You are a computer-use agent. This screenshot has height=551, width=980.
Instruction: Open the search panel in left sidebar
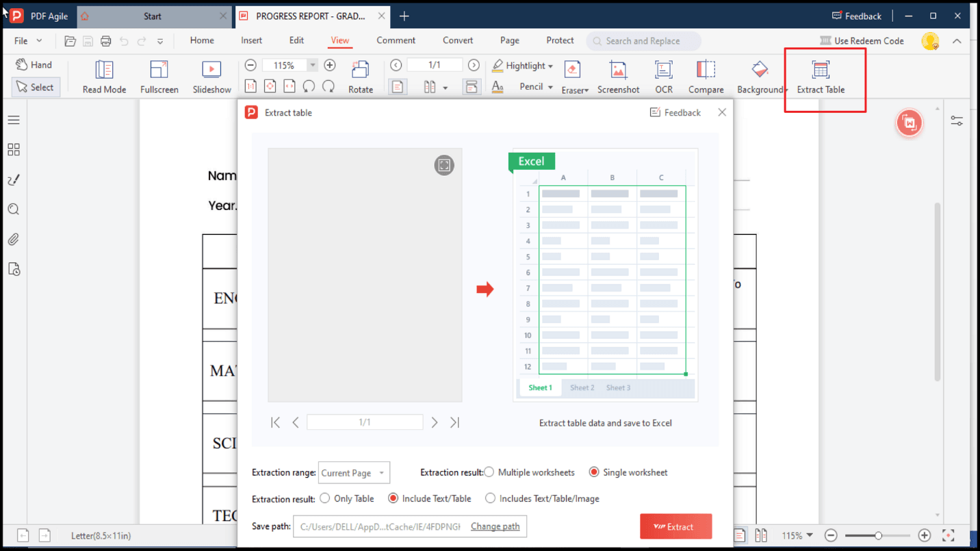pyautogui.click(x=14, y=209)
